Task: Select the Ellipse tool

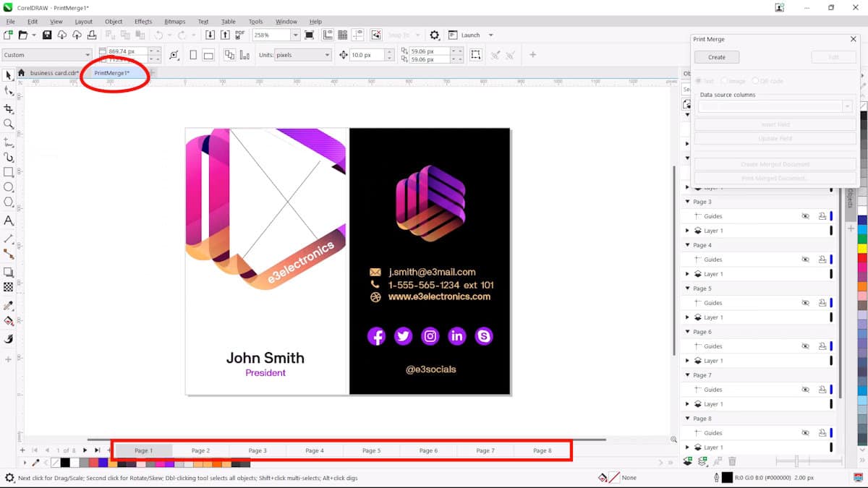Action: tap(9, 187)
